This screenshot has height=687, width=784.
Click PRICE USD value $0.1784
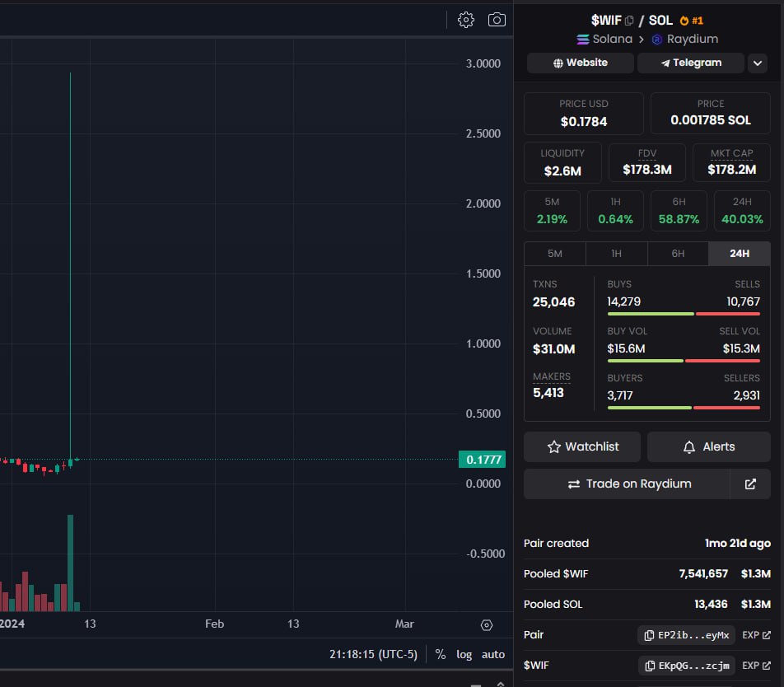click(584, 121)
